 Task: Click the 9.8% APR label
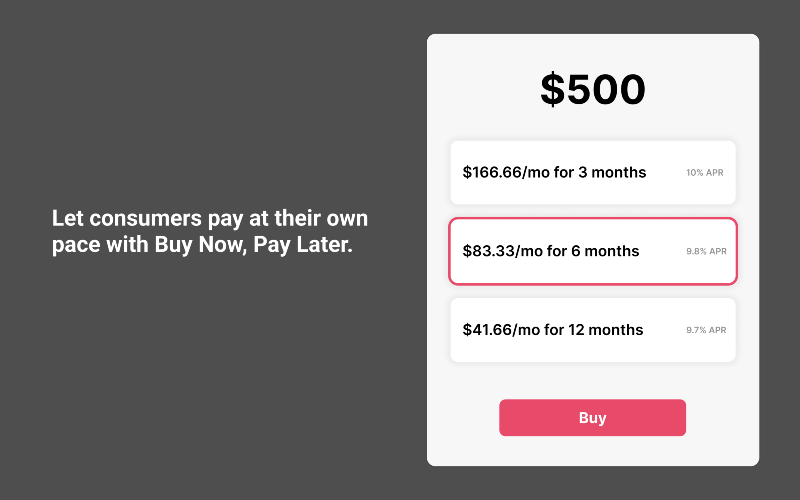(705, 251)
